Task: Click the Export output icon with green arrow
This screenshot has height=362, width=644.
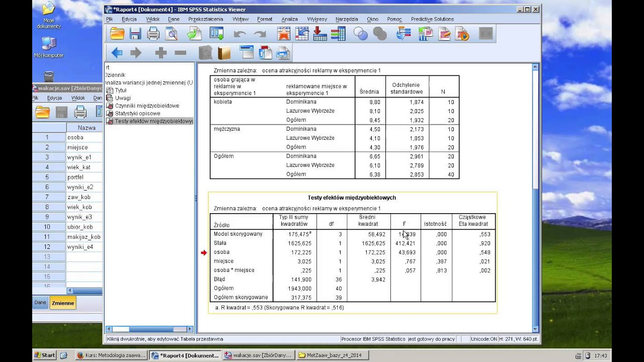Action: 194,34
